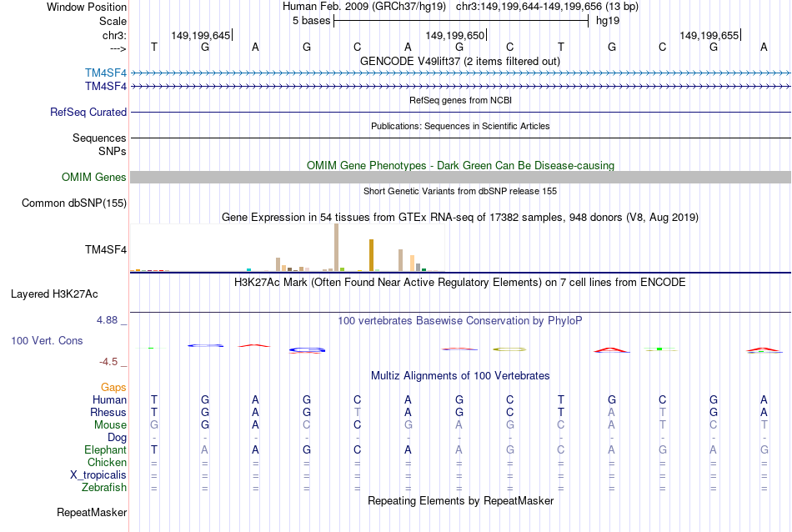Click the '5 bases' scale text
Screen dimensions: 792x532
click(311, 21)
